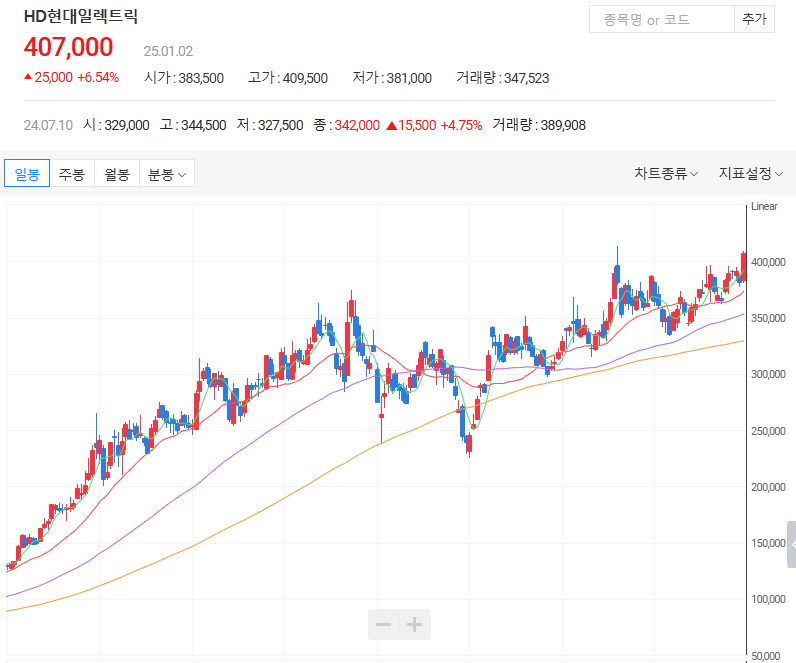Viewport: 796px width, 663px height.
Task: Toggle the Linear scale label
Action: point(764,206)
